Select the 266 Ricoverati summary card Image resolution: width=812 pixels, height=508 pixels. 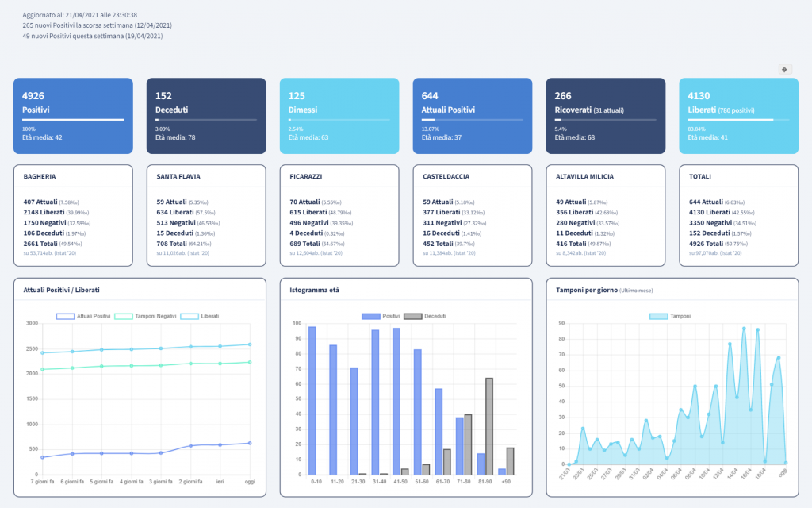coord(605,115)
